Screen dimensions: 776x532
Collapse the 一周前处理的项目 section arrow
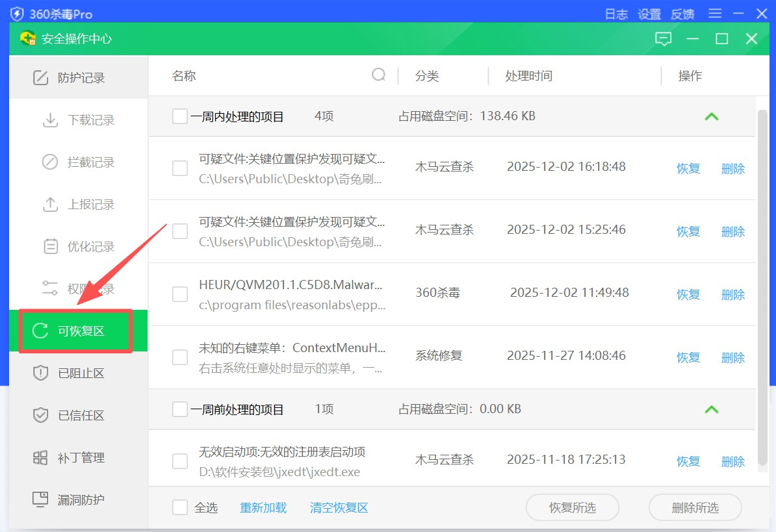712,409
